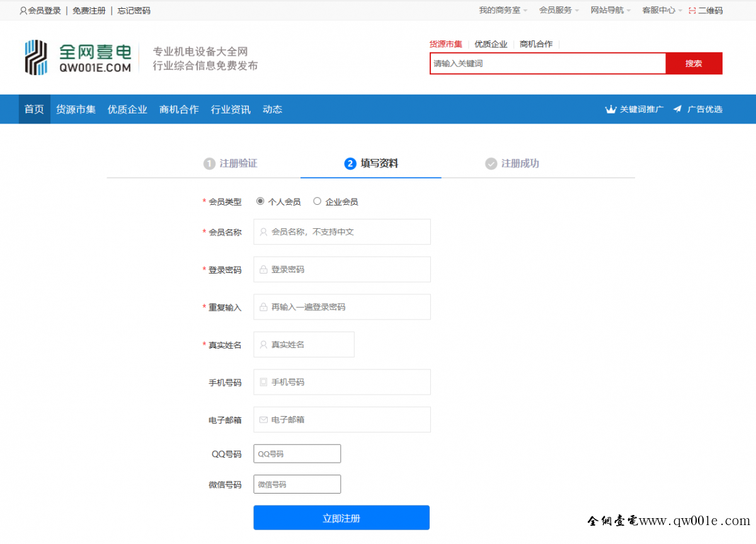Screen dimensions: 756x544
Task: Click step 2 circle icon for 填写资料
Action: point(350,164)
